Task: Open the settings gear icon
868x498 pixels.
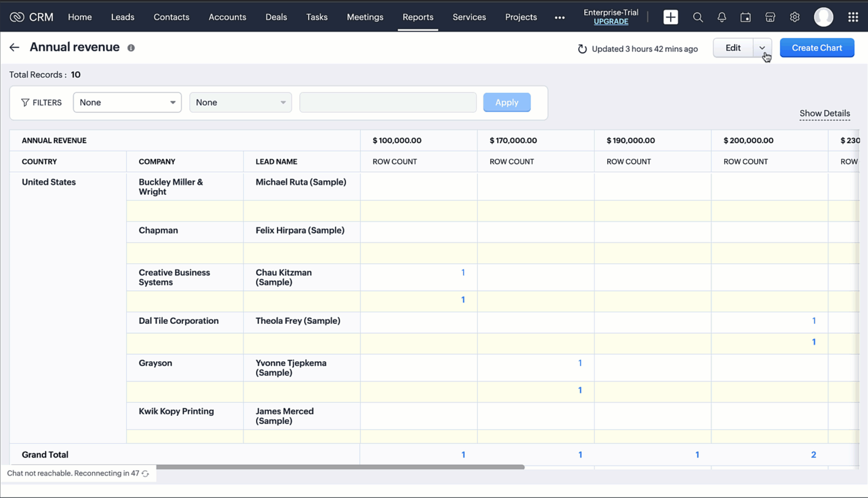Action: point(795,18)
